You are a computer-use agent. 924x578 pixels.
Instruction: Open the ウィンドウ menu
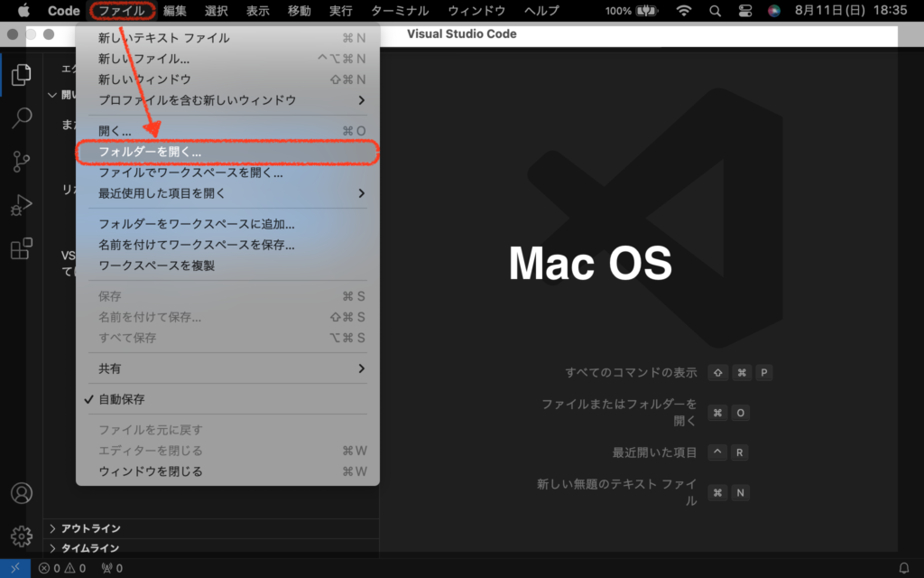pyautogui.click(x=476, y=11)
